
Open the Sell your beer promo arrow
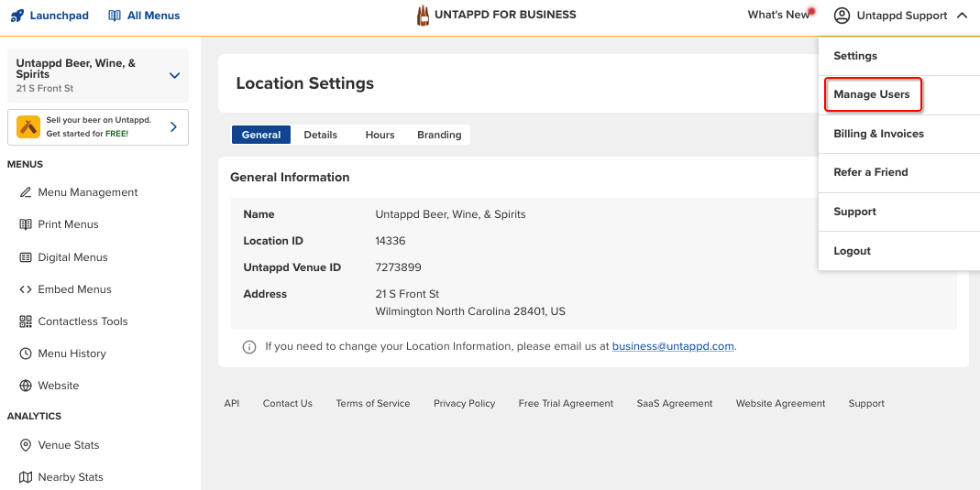point(174,127)
